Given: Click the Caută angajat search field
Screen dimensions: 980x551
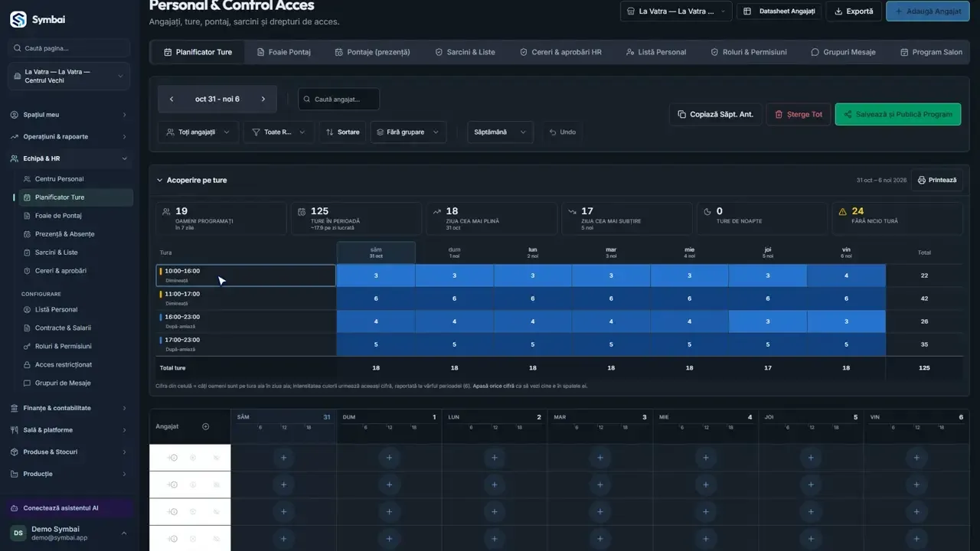Looking at the screenshot, I should click(x=338, y=99).
